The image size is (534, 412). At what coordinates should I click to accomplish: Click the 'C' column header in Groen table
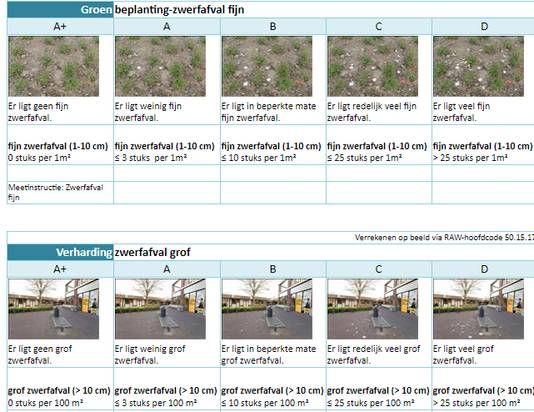pyautogui.click(x=379, y=26)
